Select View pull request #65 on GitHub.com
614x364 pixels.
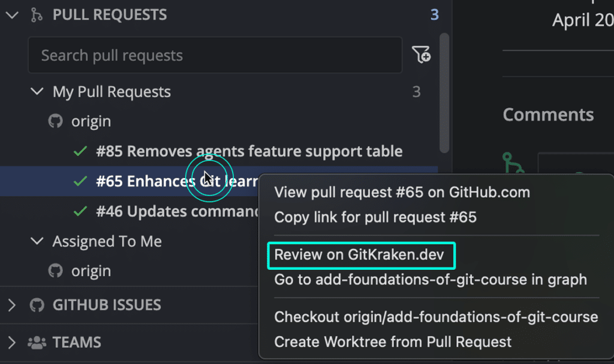[x=402, y=192]
